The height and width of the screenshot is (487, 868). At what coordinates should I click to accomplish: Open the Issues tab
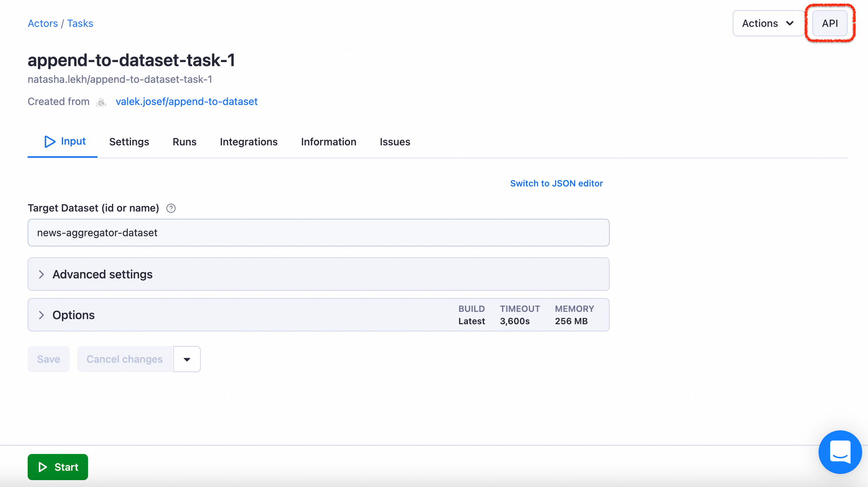click(x=395, y=142)
